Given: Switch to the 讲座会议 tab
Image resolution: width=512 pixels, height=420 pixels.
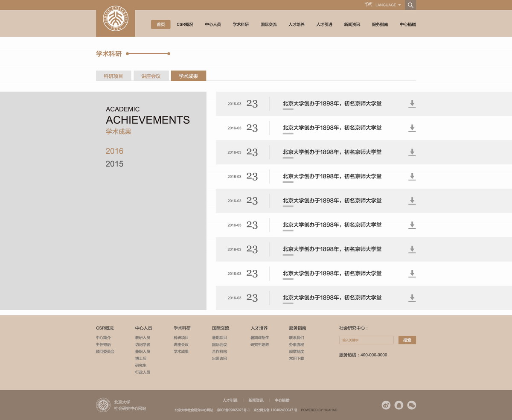Looking at the screenshot, I should (151, 76).
